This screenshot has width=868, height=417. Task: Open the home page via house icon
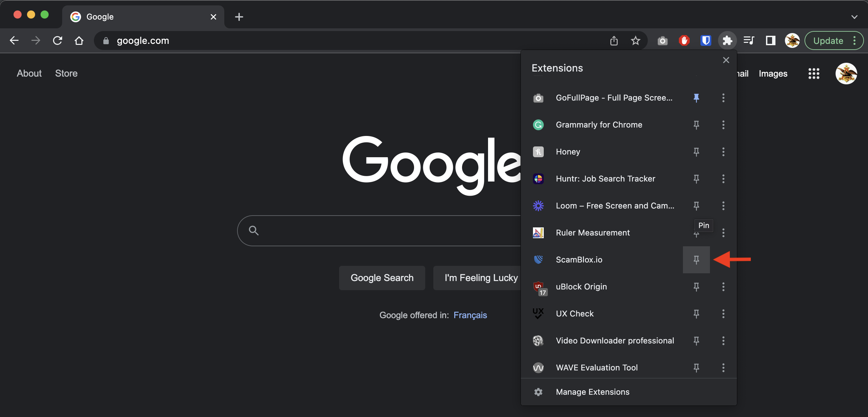point(79,41)
